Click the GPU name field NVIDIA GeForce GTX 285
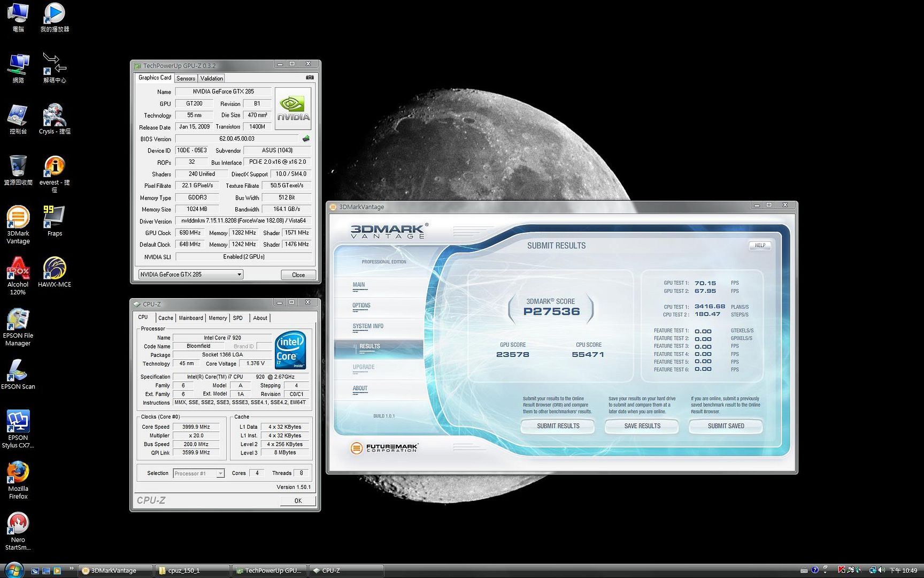Image resolution: width=924 pixels, height=578 pixels. point(223,92)
